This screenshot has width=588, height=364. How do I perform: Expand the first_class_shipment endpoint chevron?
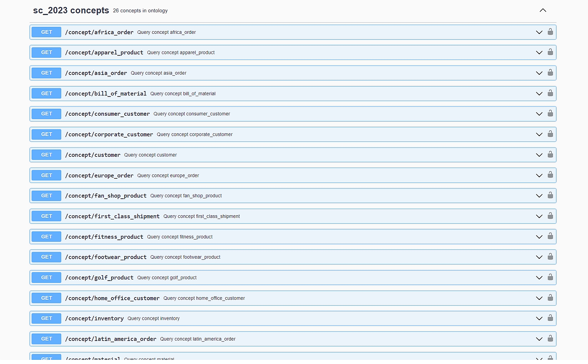pos(539,216)
